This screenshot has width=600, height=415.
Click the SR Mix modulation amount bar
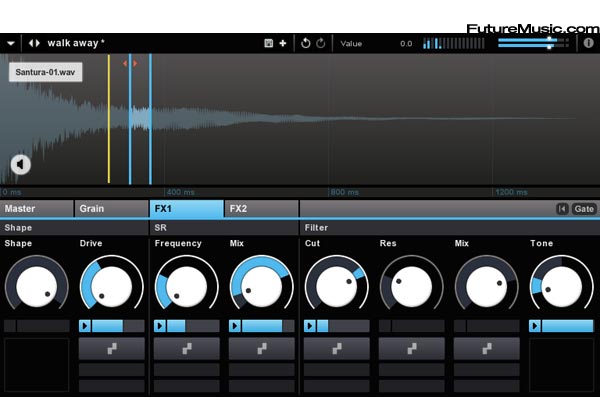pos(268,326)
